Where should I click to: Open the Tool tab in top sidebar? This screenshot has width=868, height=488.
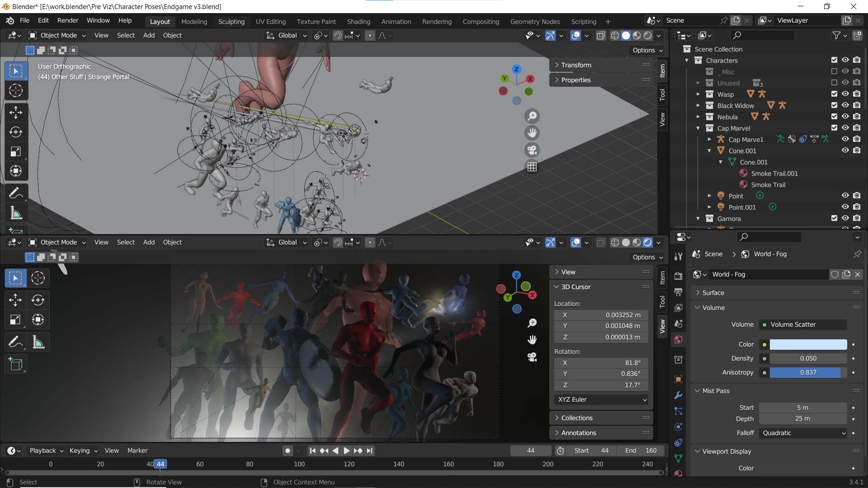tap(662, 94)
